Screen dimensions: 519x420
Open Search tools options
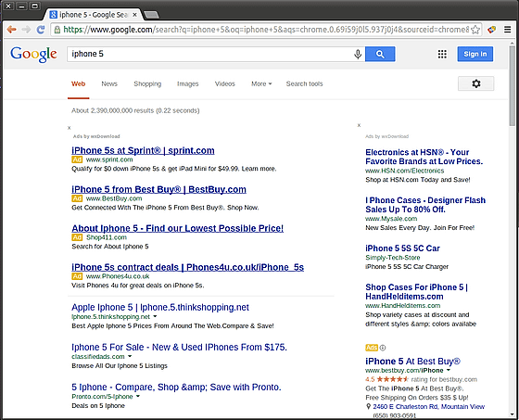pyautogui.click(x=304, y=83)
